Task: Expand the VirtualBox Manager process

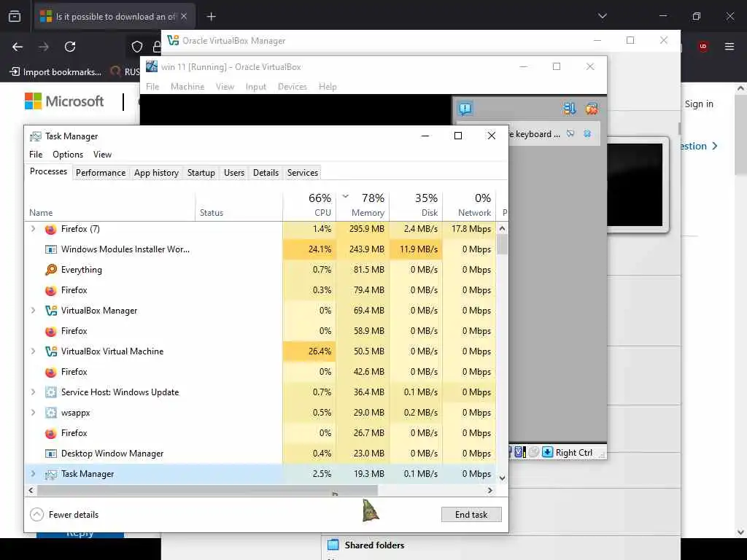Action: 33,311
